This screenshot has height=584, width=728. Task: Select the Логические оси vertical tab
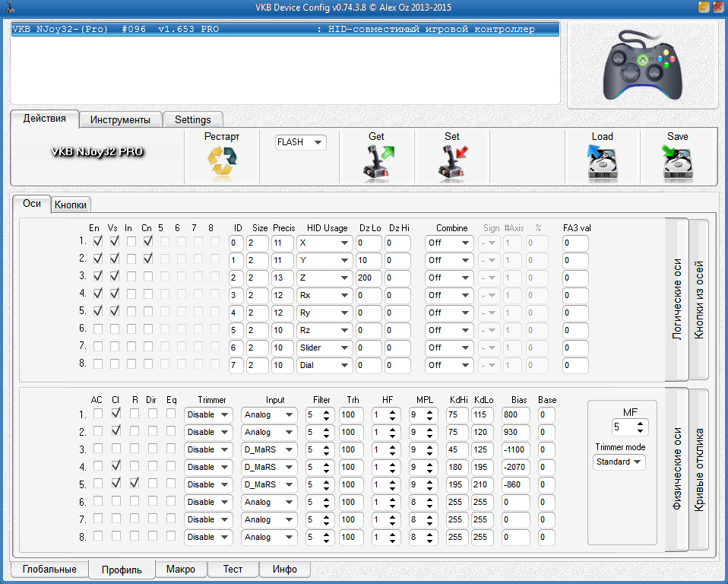tap(677, 300)
